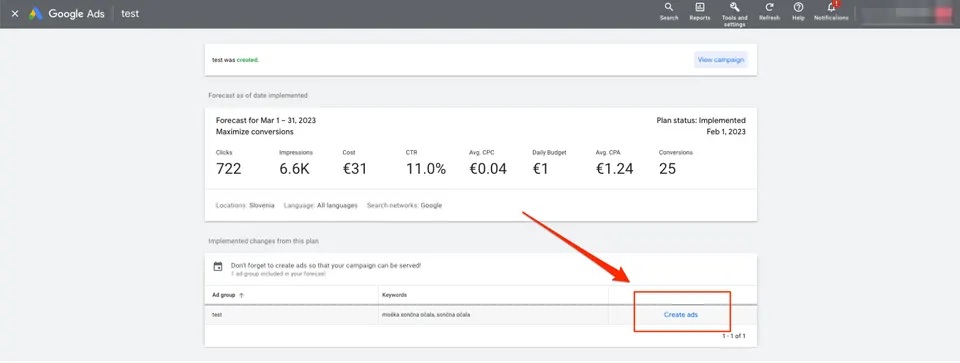Click the Keywords column header
Screen dimensions: 960x363
click(x=394, y=295)
